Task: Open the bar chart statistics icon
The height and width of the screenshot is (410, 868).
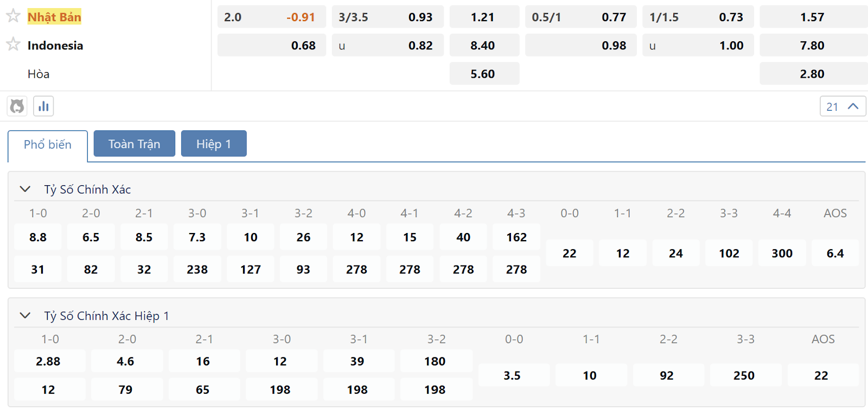Action: (43, 106)
